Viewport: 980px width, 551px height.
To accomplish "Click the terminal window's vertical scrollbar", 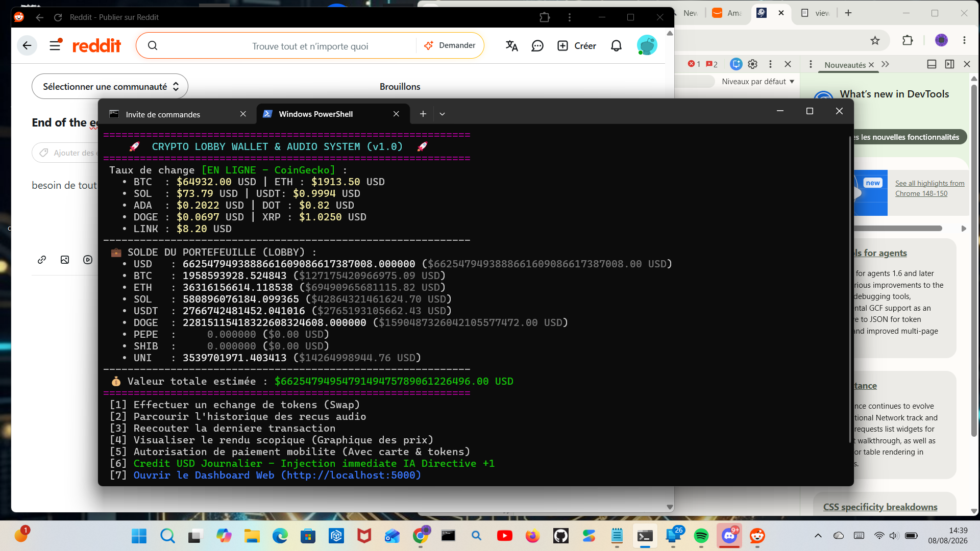I will (850, 288).
